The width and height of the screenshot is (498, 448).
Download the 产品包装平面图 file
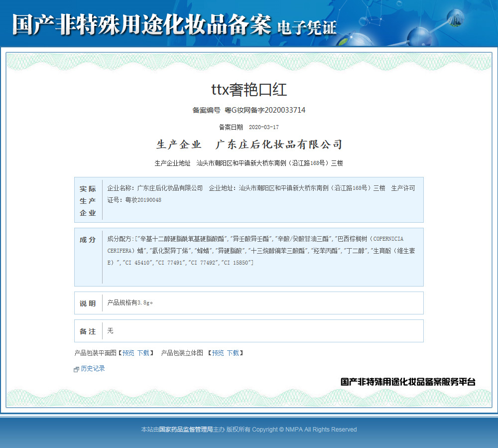coord(143,353)
